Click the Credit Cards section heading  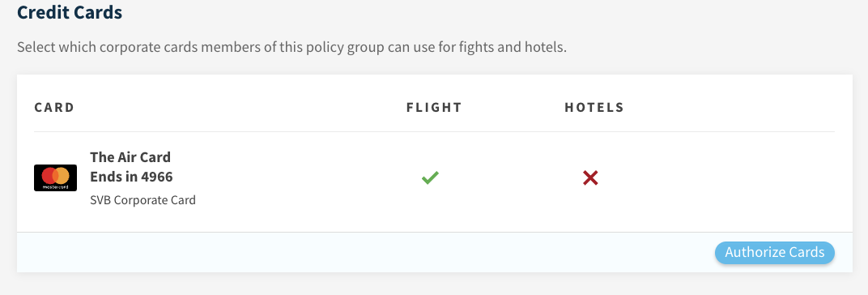tap(69, 12)
